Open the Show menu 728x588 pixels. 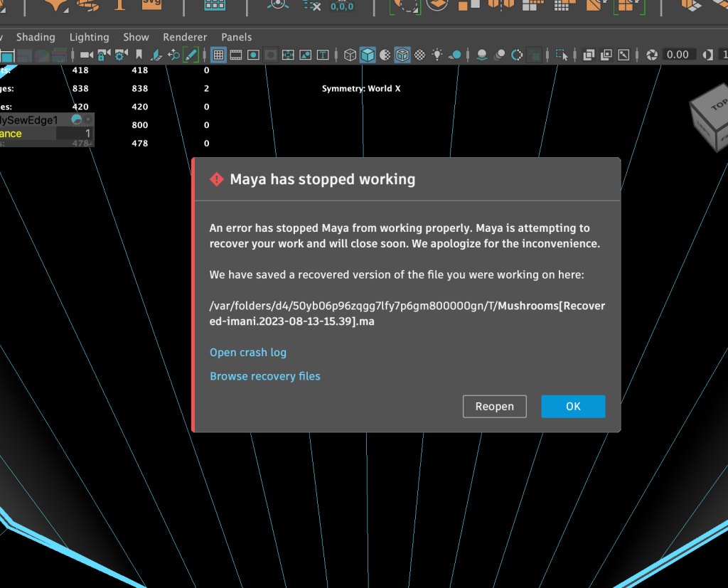[136, 37]
